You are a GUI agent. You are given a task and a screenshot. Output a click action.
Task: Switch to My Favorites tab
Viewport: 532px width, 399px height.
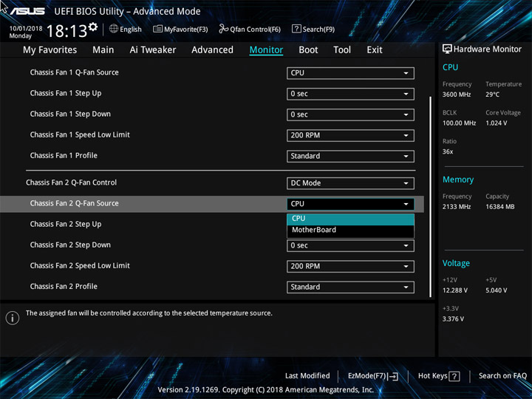pyautogui.click(x=50, y=50)
